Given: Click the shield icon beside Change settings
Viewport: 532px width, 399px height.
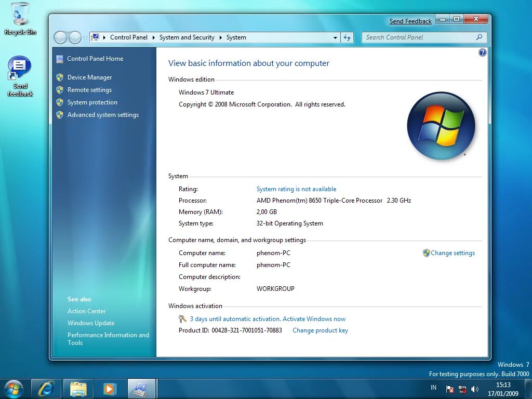Looking at the screenshot, I should pyautogui.click(x=426, y=253).
